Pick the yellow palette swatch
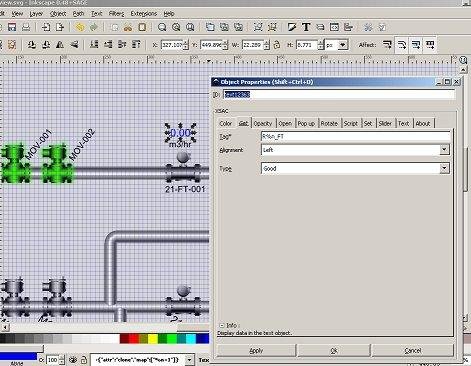471x366 pixels. [x=153, y=339]
